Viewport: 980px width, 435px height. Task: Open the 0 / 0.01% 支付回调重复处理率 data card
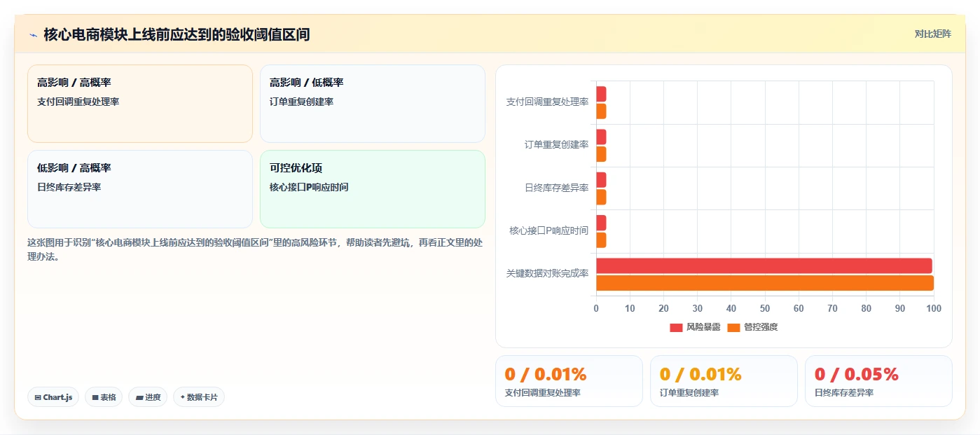(x=569, y=381)
